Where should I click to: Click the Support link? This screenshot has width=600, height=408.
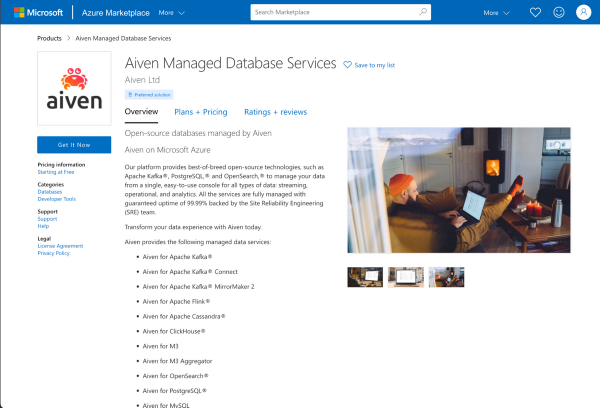47,219
